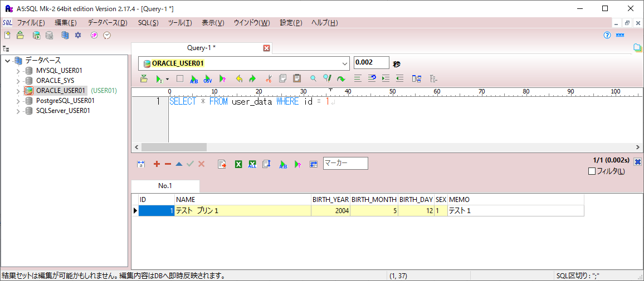The image size is (644, 281).
Task: Click the CSV export run icon
Action: coord(208,79)
